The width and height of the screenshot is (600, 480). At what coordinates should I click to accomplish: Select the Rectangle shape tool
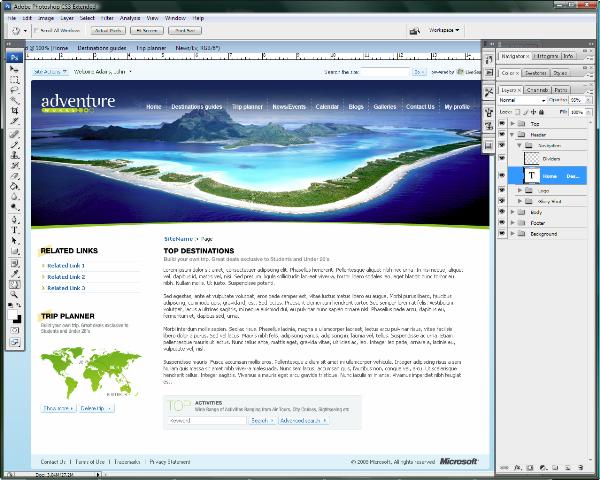click(14, 251)
